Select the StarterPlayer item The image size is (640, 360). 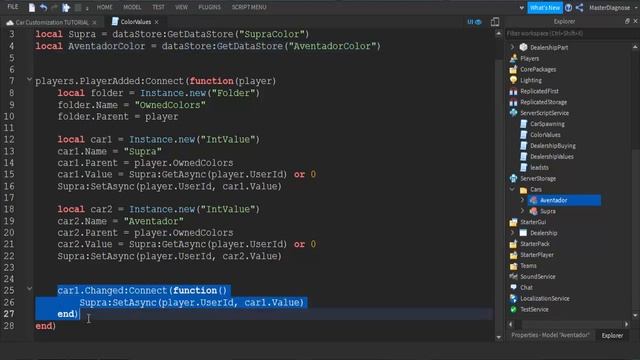coord(537,255)
